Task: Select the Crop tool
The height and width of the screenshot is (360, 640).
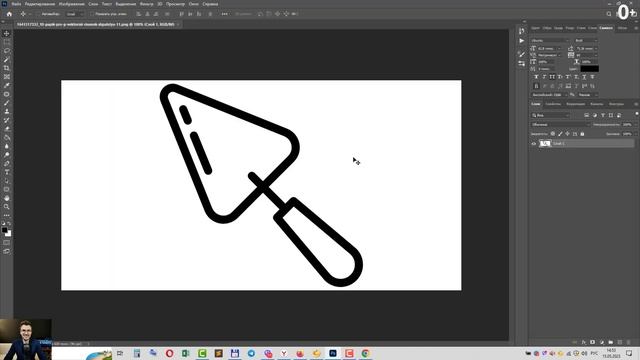Action: 7,68
